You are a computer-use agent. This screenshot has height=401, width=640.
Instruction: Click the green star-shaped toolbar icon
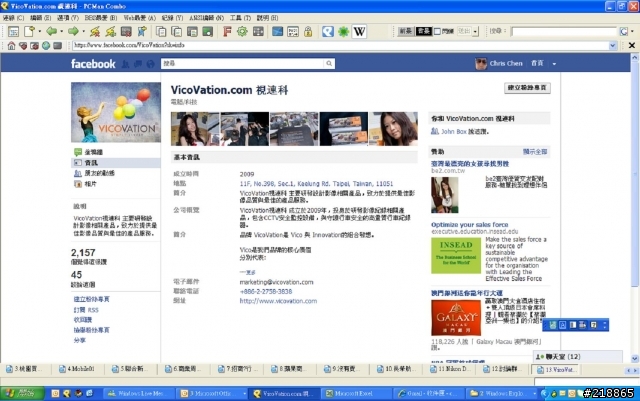(343, 31)
